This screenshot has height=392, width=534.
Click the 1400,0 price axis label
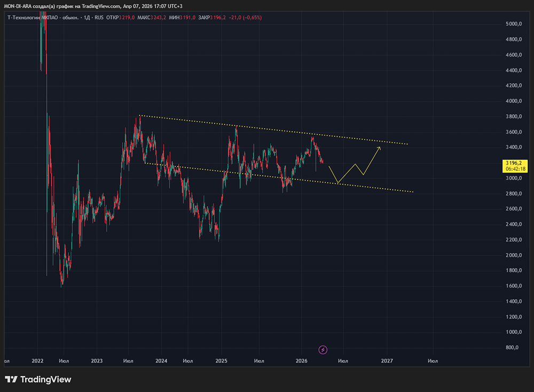(x=514, y=301)
